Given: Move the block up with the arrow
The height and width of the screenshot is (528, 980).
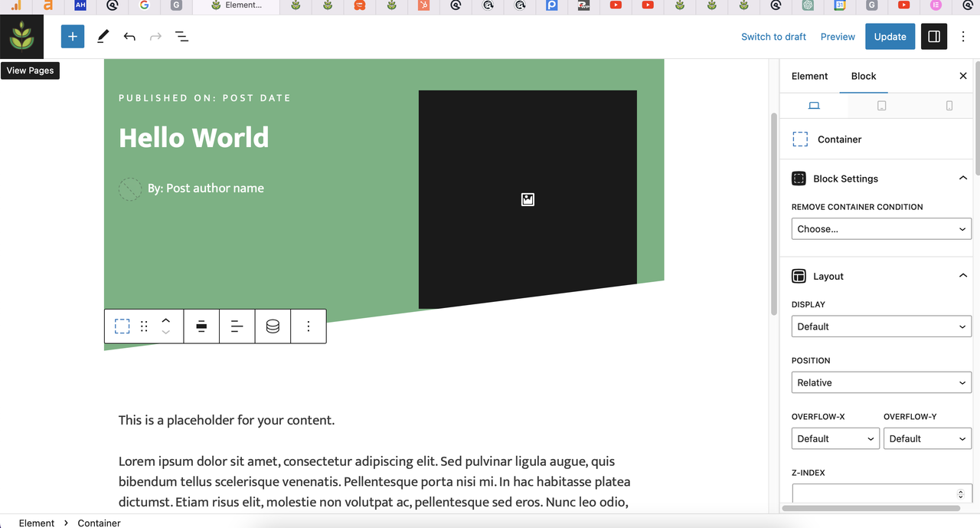Looking at the screenshot, I should click(166, 320).
